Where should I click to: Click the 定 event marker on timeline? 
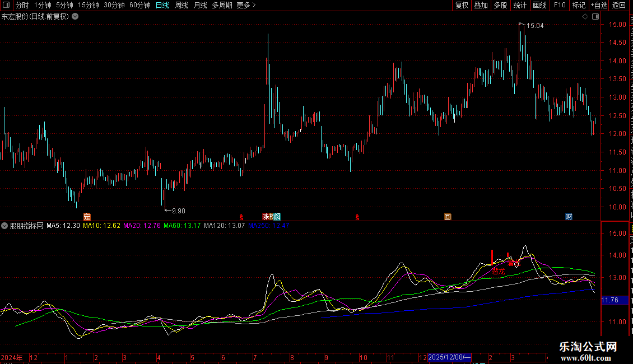pyautogui.click(x=87, y=217)
